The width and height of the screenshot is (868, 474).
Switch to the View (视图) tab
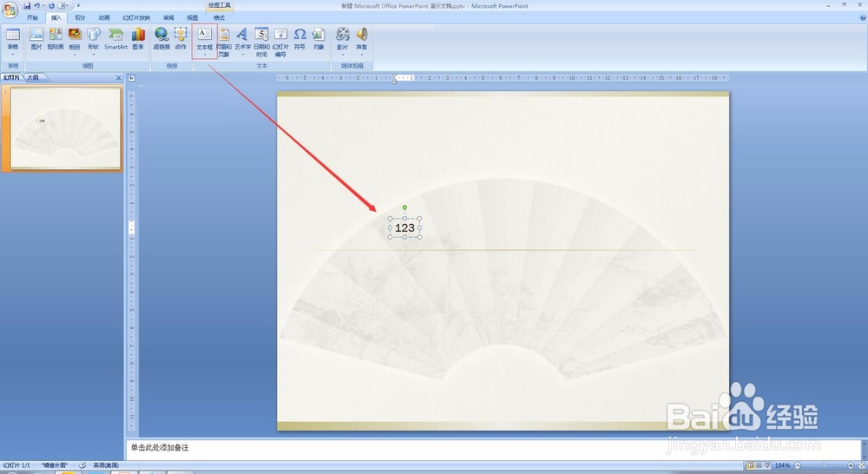click(192, 17)
